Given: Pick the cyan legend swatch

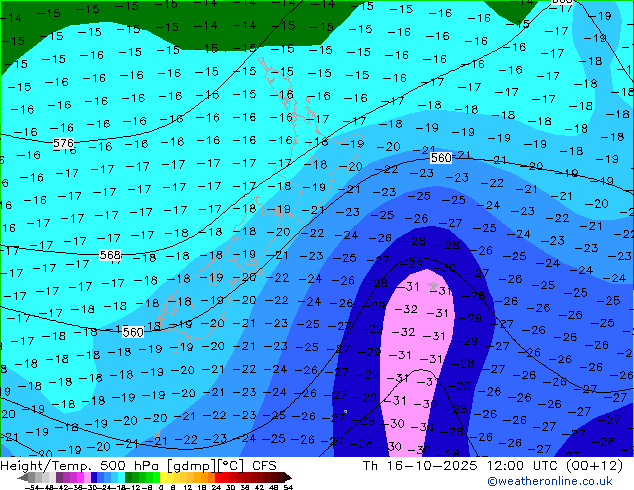Looking at the screenshot, I should [x=122, y=477].
